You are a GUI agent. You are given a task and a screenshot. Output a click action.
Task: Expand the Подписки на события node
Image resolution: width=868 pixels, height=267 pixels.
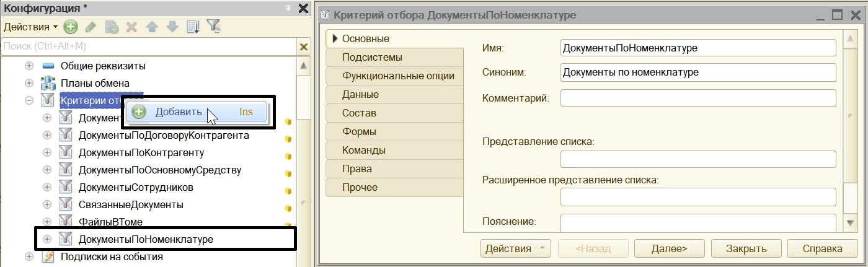point(29,256)
